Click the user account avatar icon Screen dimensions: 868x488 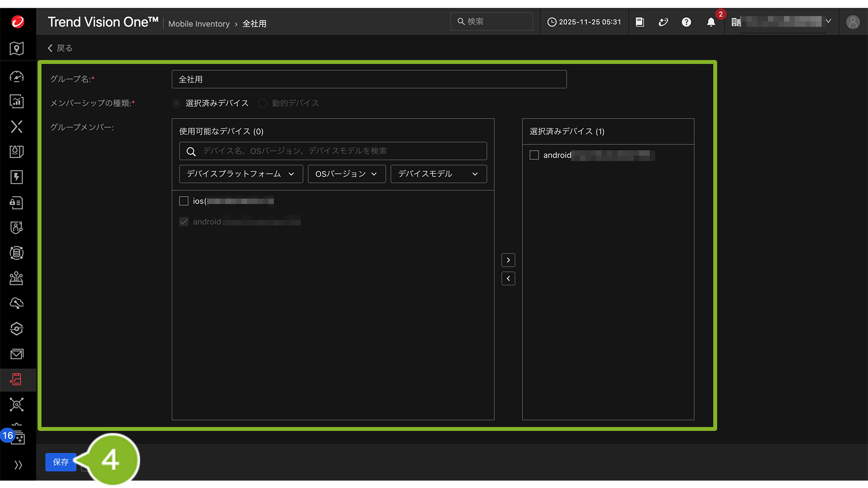click(852, 22)
